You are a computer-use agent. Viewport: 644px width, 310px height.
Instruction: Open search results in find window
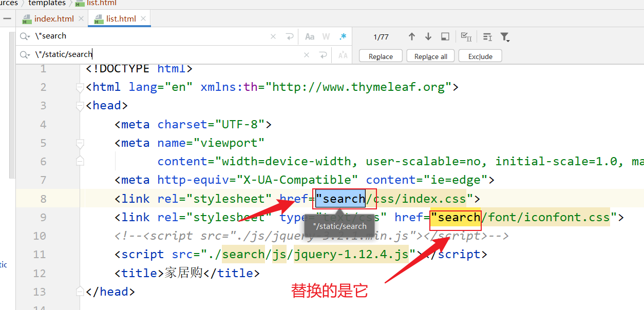pyautogui.click(x=445, y=36)
